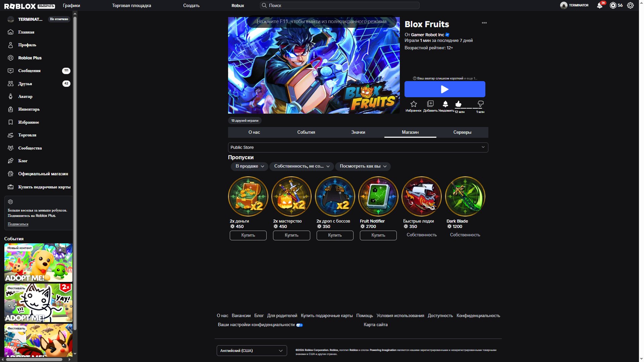Open the Английский (США) language dropdown
Image resolution: width=644 pixels, height=362 pixels.
point(252,351)
